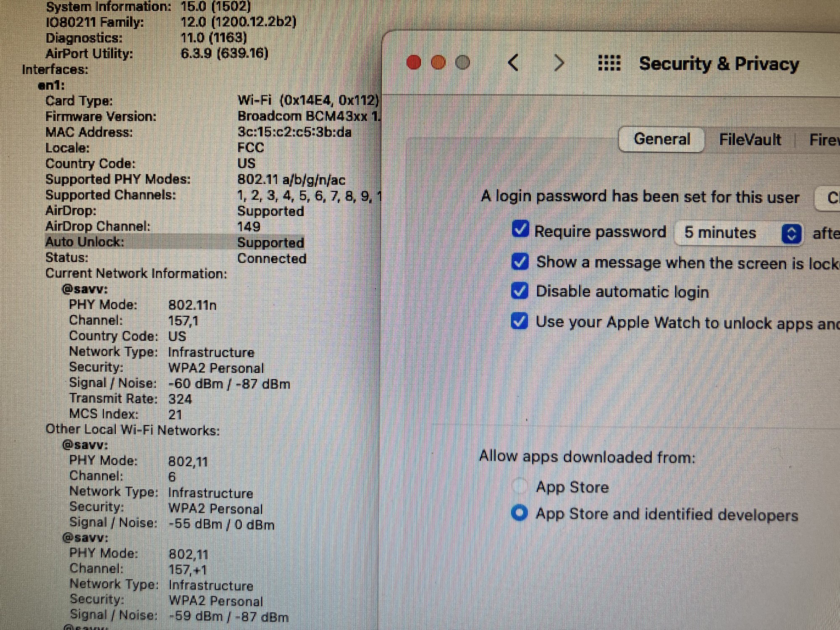
Task: Click the MAC Address value text
Action: point(294,132)
